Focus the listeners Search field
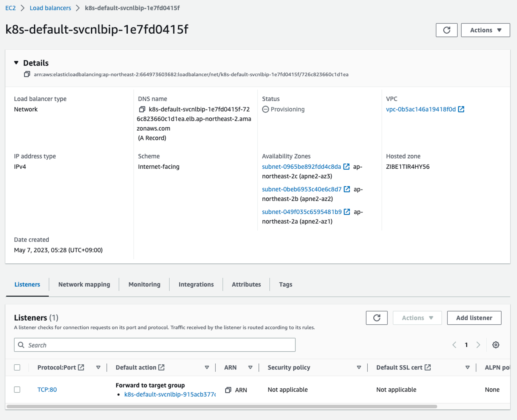Screen dimensions: 517x420 [155, 345]
